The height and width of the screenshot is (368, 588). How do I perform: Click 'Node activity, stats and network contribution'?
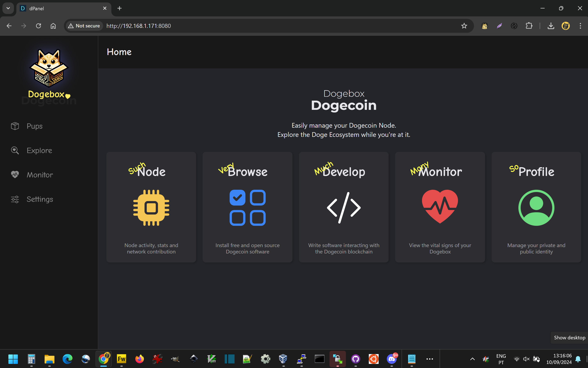(x=151, y=249)
